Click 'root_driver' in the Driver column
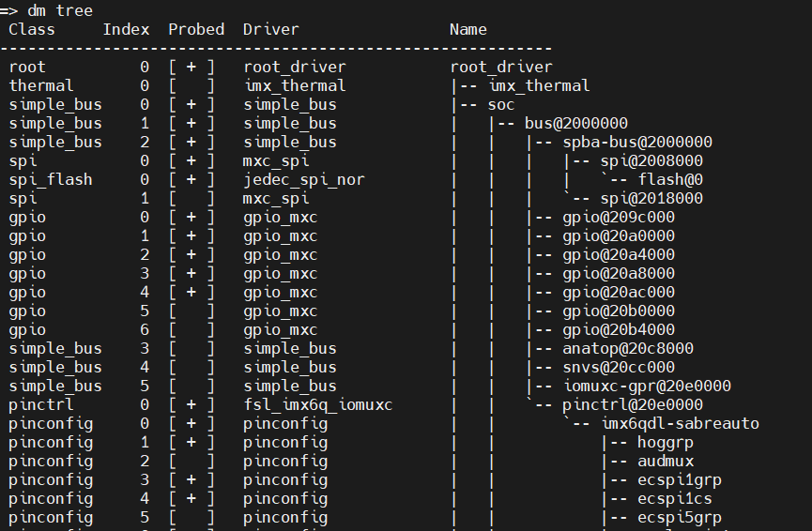 (x=295, y=68)
